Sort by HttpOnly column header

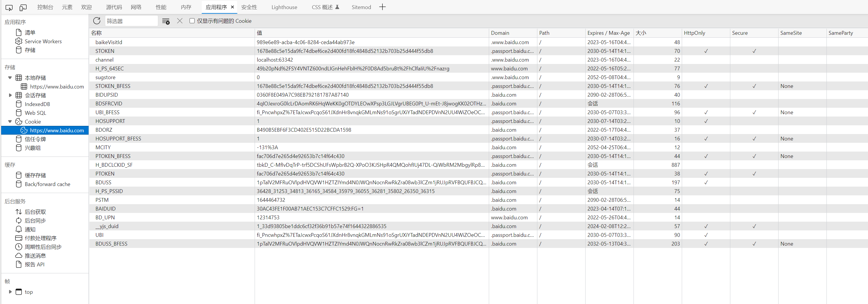705,33
